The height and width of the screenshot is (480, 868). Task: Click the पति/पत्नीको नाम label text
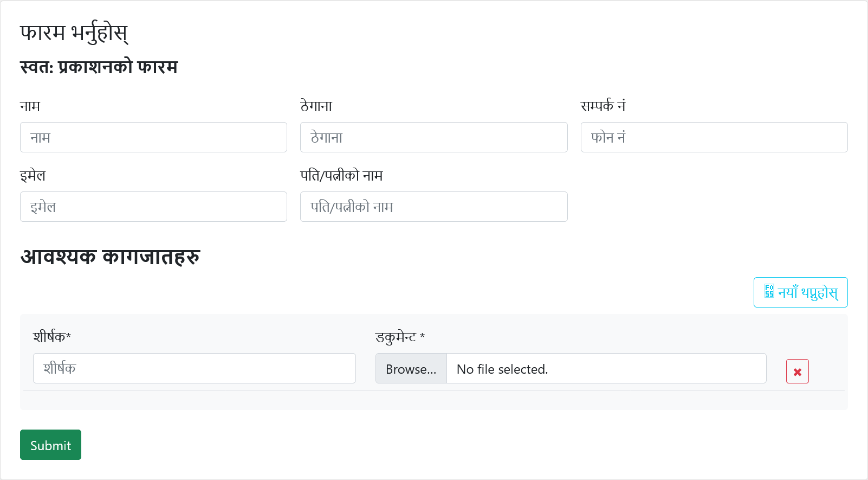click(x=341, y=176)
